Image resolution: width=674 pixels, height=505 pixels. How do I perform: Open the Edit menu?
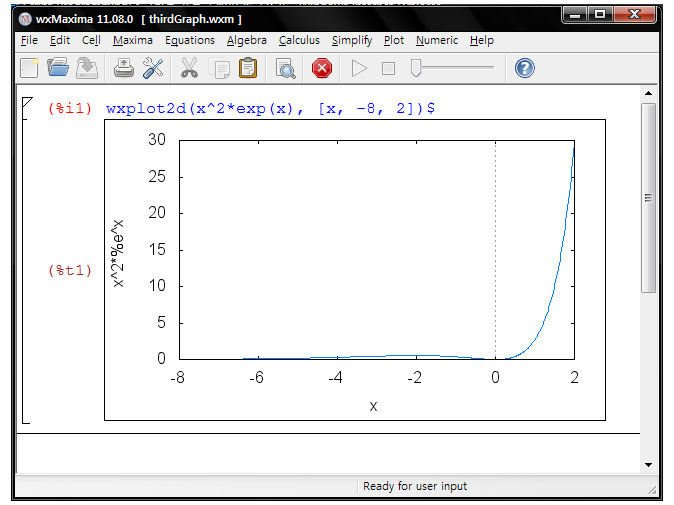[x=60, y=40]
